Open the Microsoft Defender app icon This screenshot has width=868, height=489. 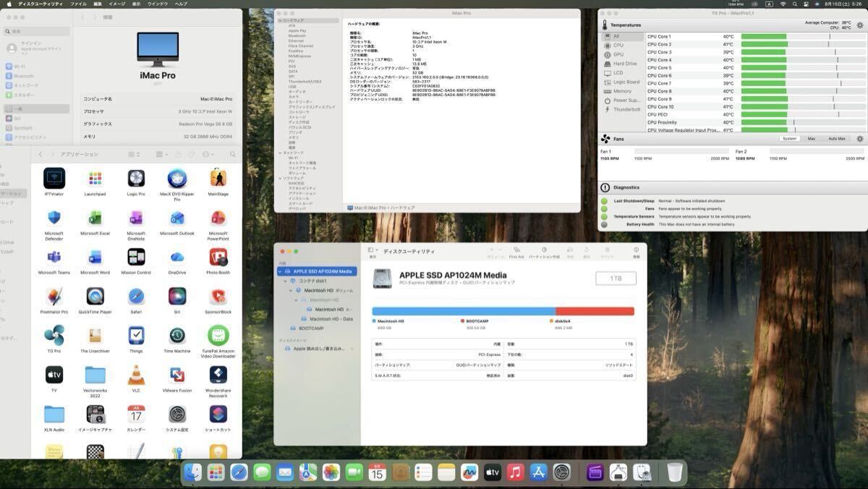(x=54, y=218)
